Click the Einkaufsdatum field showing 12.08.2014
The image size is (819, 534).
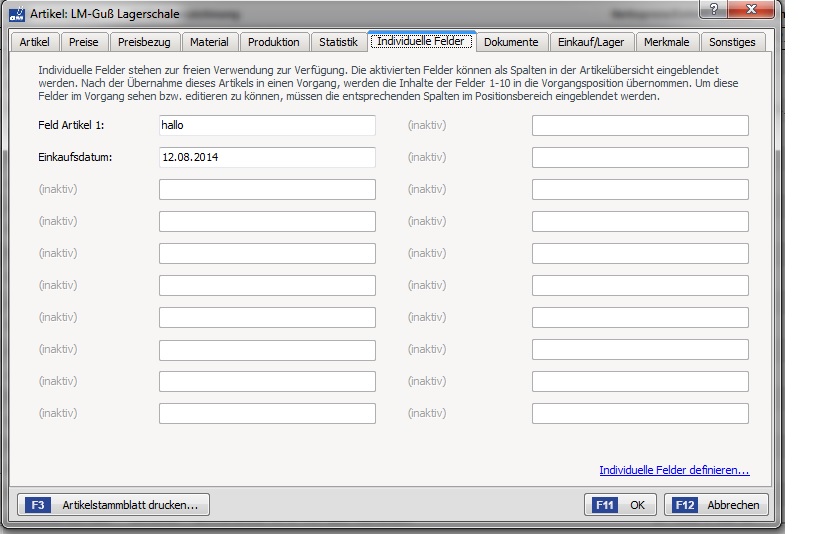coord(267,157)
